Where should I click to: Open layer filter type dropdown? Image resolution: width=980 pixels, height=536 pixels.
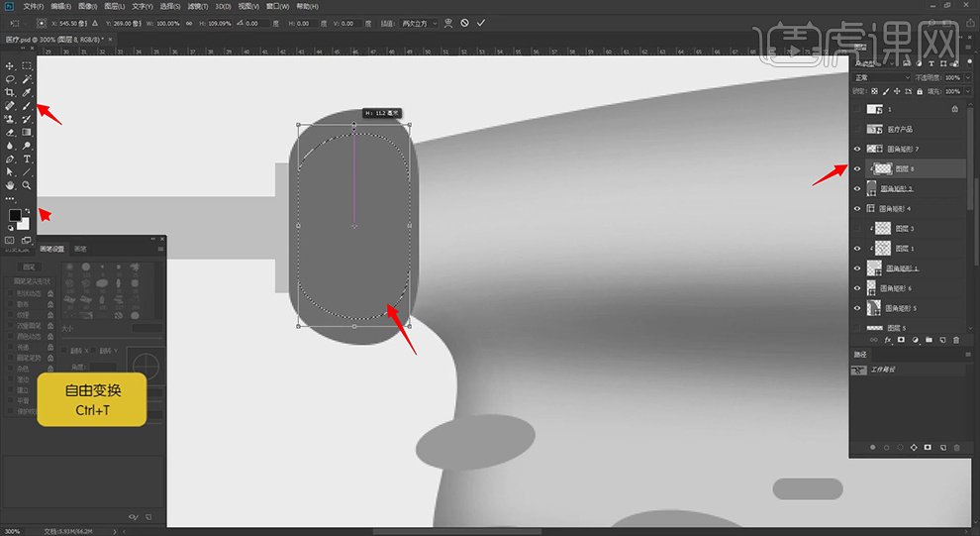[x=872, y=63]
